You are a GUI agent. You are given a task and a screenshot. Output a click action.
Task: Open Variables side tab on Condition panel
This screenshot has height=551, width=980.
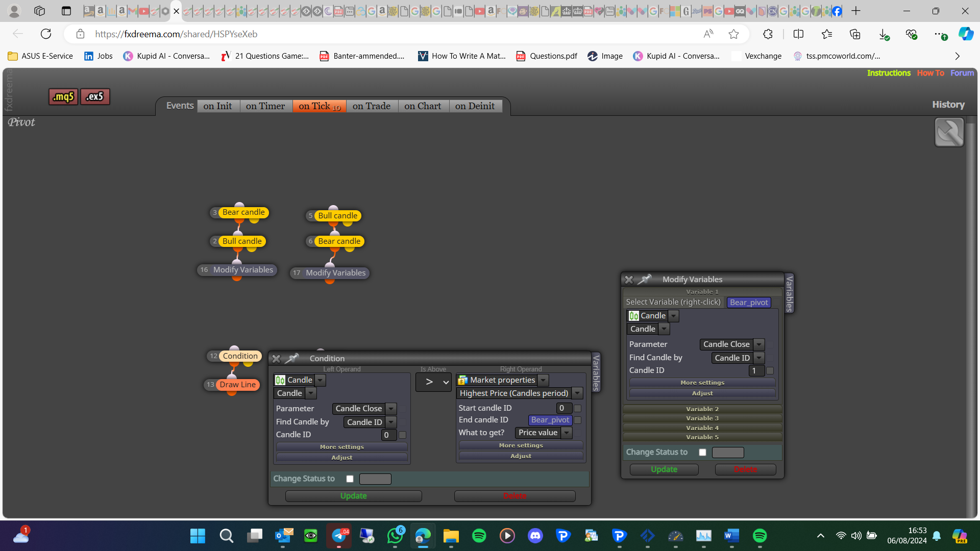[x=596, y=373]
